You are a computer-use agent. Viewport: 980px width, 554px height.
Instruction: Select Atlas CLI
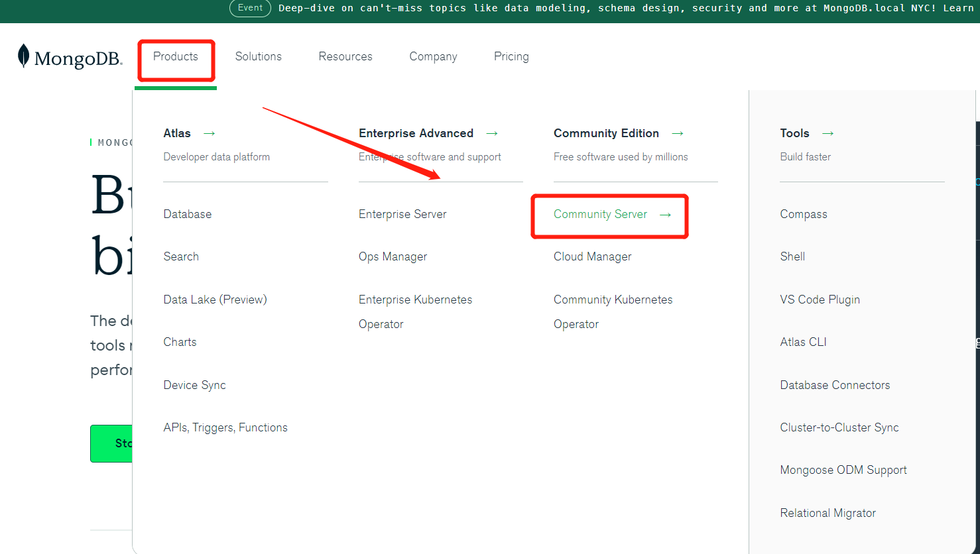click(x=803, y=342)
